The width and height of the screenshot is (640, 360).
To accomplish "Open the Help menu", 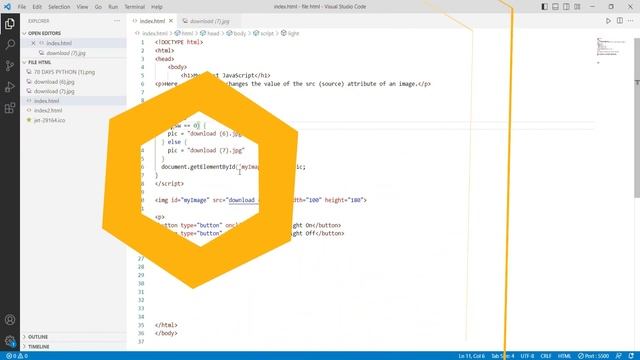I will 157,7.
